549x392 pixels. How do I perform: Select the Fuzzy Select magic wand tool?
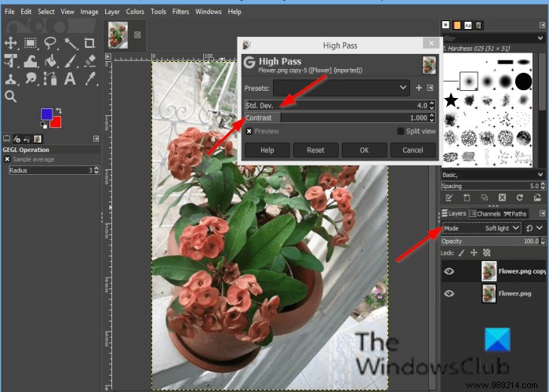(x=71, y=43)
